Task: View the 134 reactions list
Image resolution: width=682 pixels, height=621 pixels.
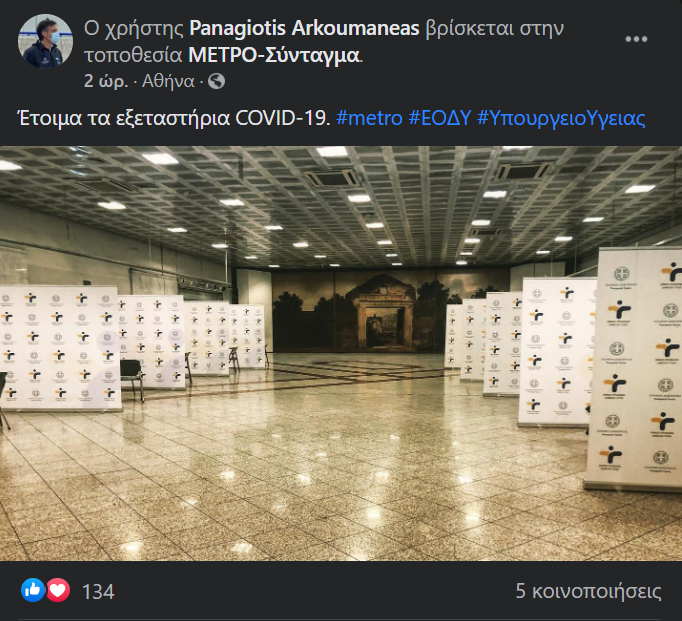Action: tap(98, 591)
